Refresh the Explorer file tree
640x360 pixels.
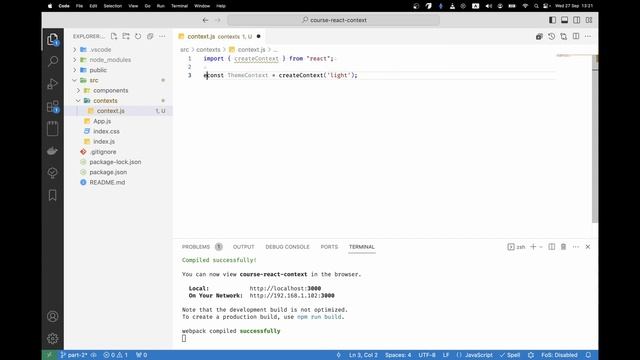point(138,36)
